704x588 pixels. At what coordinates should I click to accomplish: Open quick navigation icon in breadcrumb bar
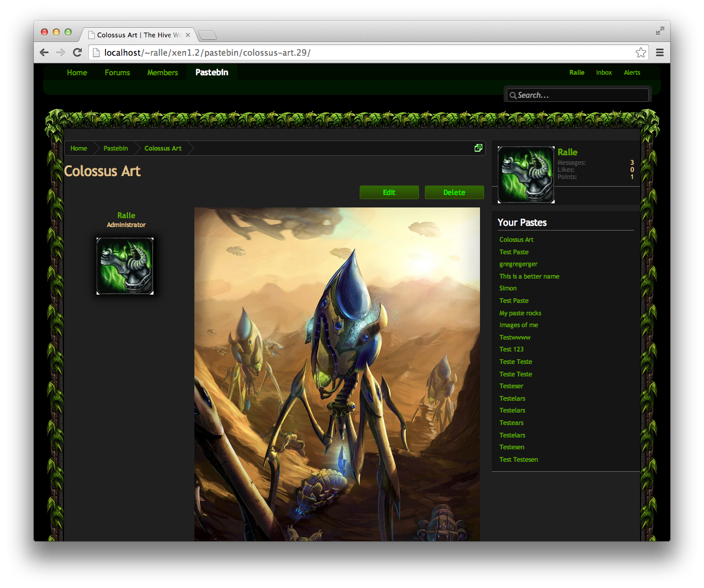[479, 148]
